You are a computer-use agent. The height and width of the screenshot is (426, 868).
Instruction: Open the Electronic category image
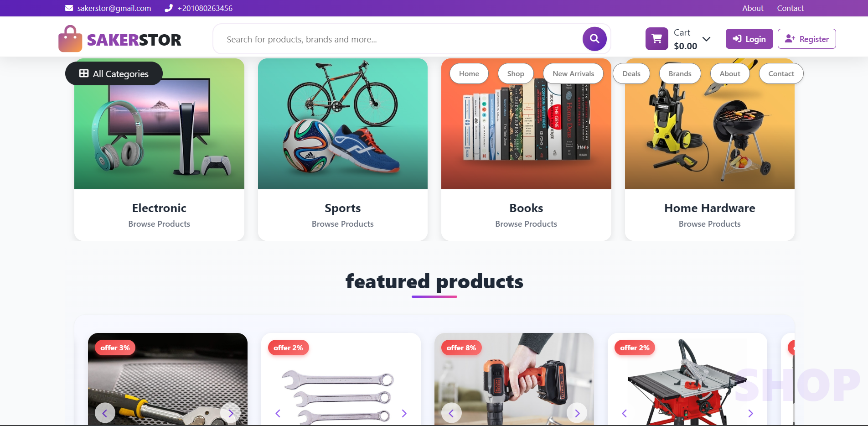[159, 124]
